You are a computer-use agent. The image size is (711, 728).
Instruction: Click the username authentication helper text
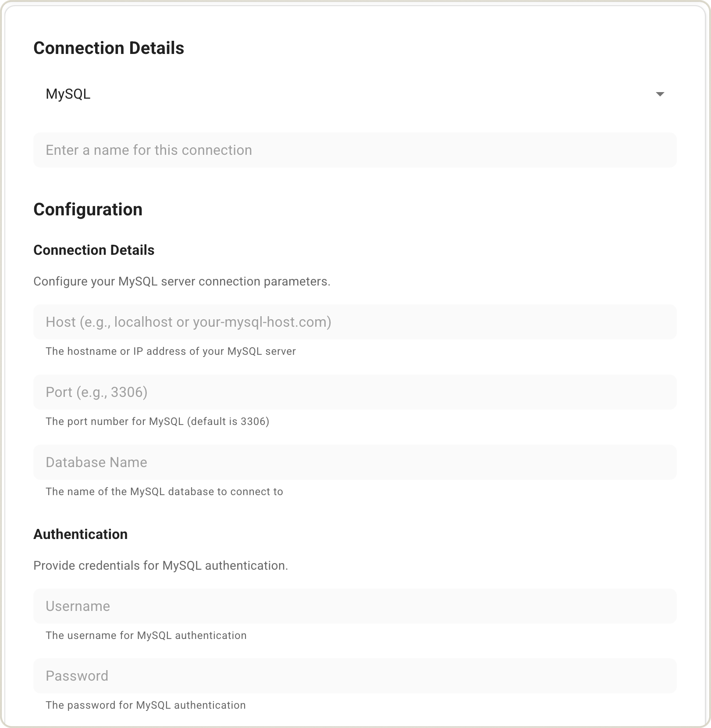pyautogui.click(x=146, y=635)
